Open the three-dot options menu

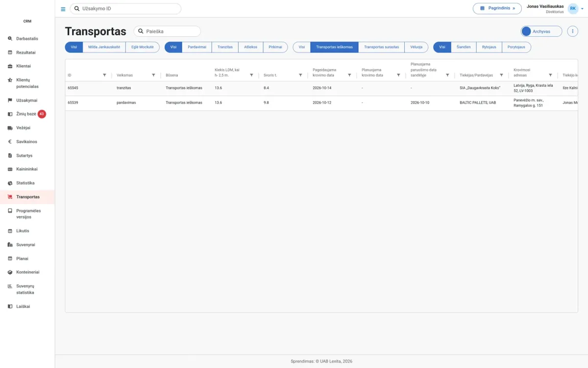[572, 31]
